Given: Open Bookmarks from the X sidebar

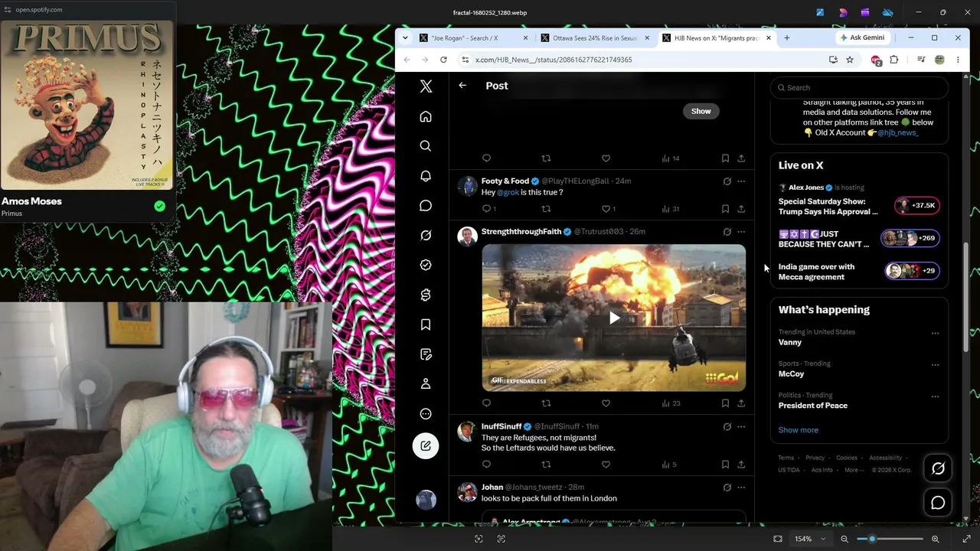Looking at the screenshot, I should 426,324.
